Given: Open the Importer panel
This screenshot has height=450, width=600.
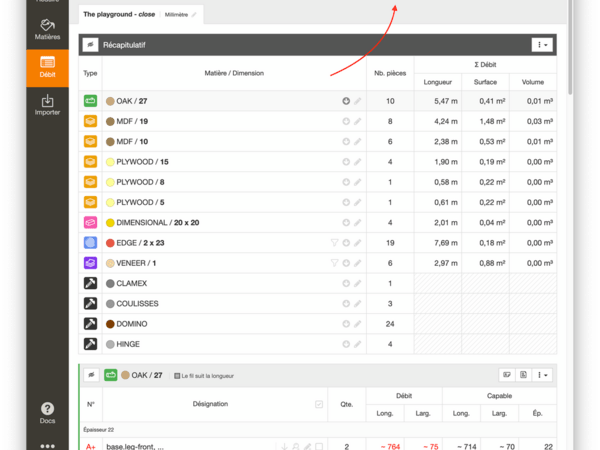Looking at the screenshot, I should tap(48, 105).
